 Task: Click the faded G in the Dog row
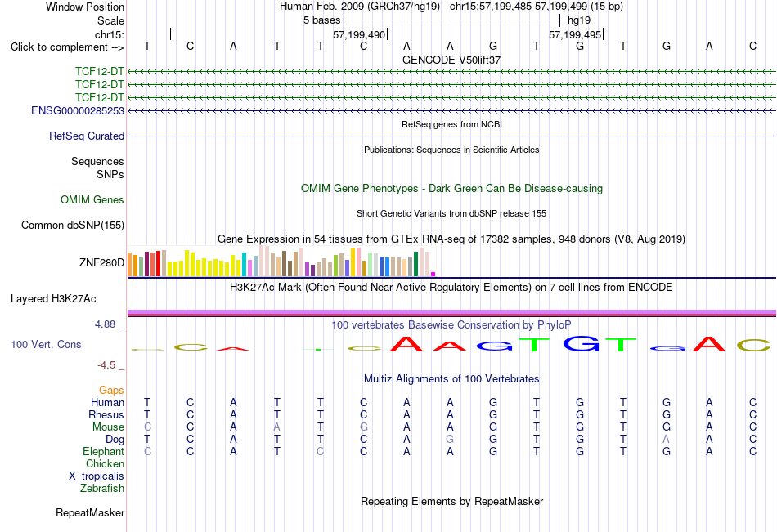click(450, 440)
